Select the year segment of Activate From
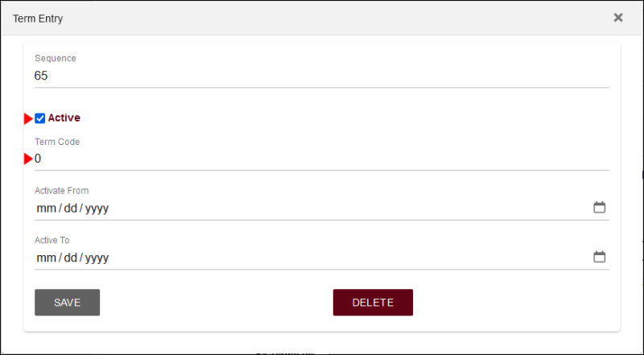Screen dimensions: 644x355 (x=97, y=208)
